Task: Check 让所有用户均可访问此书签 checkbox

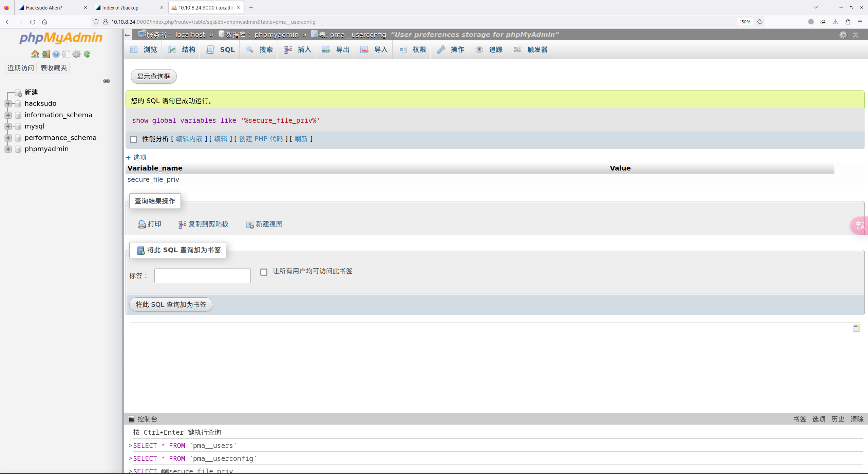Action: (x=264, y=272)
